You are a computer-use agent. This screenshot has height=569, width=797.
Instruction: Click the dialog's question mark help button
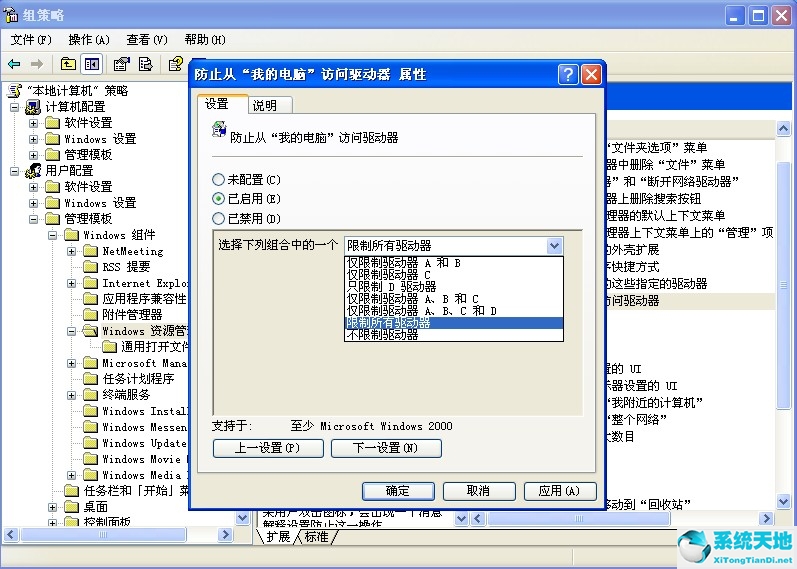(x=568, y=74)
